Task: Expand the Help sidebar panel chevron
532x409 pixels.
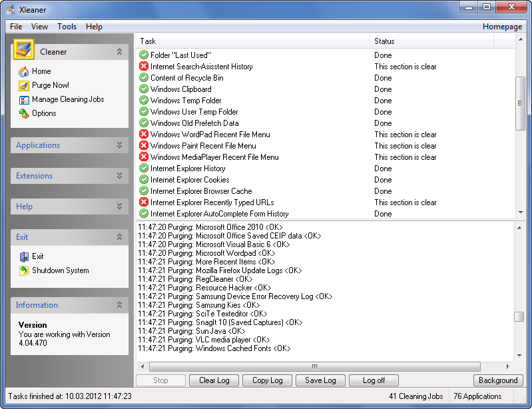Action: (119, 206)
